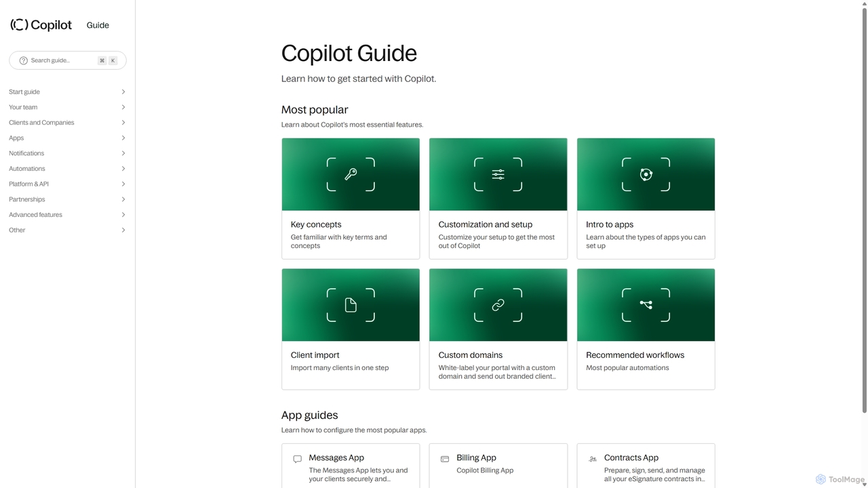Image resolution: width=868 pixels, height=488 pixels.
Task: Open the Custom domains title link
Action: [x=471, y=355]
